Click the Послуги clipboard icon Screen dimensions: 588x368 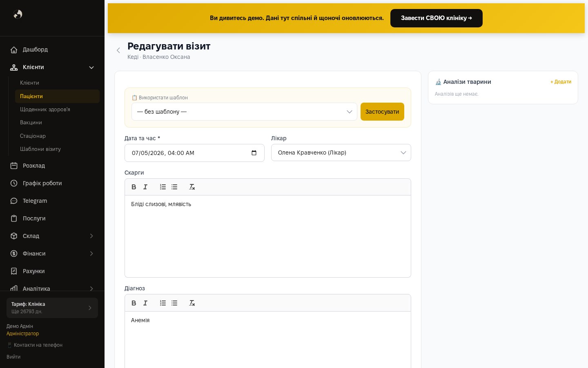pyautogui.click(x=14, y=218)
